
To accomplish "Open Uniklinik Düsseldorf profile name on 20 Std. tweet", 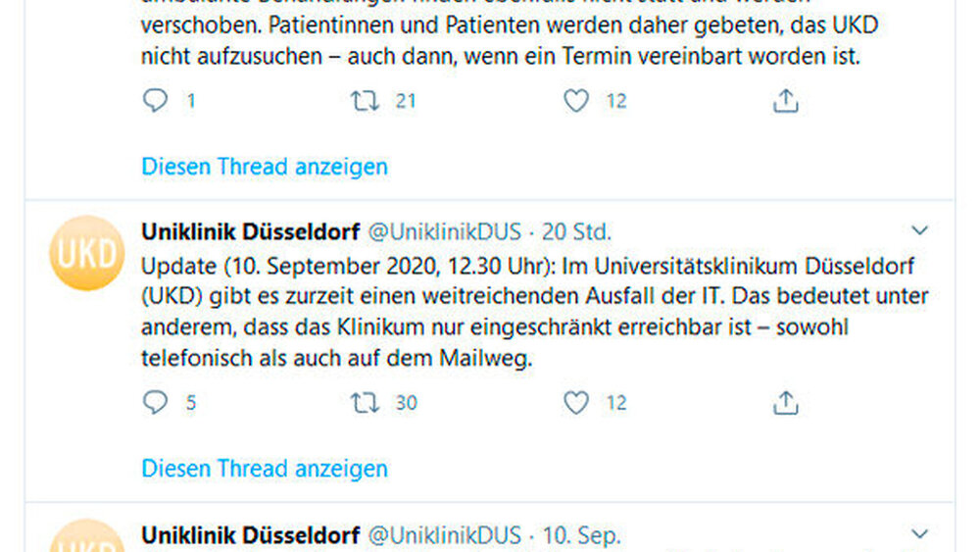I will pyautogui.click(x=250, y=232).
